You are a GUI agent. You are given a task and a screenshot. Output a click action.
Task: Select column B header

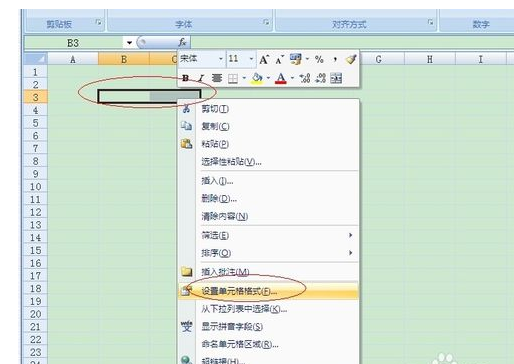pos(124,59)
